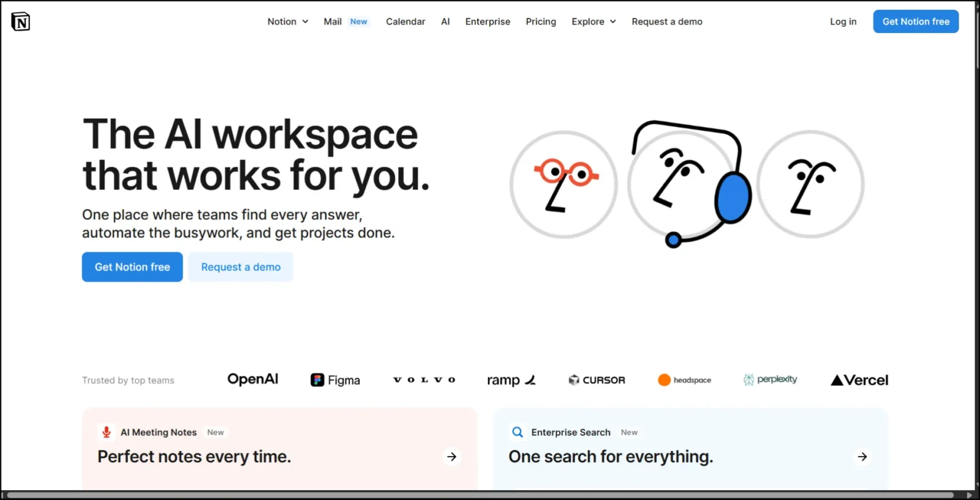
Task: Click Get Notion free in the header
Action: tap(916, 21)
